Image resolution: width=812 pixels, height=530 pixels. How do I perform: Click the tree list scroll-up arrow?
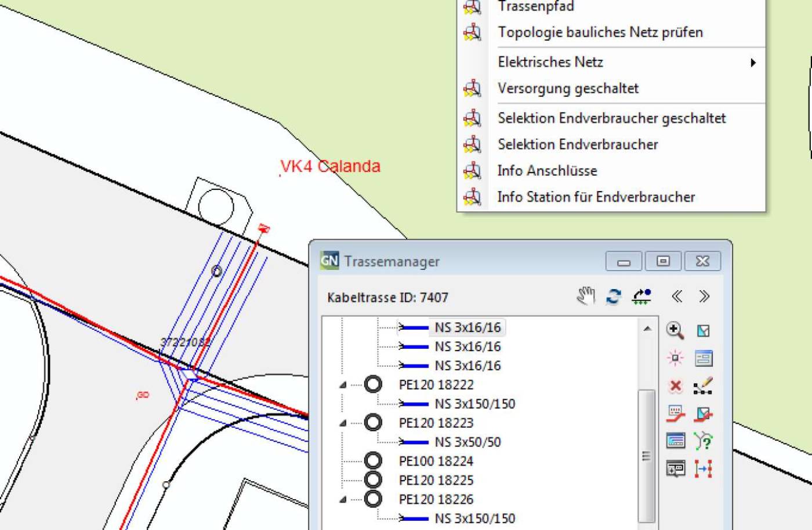point(647,329)
